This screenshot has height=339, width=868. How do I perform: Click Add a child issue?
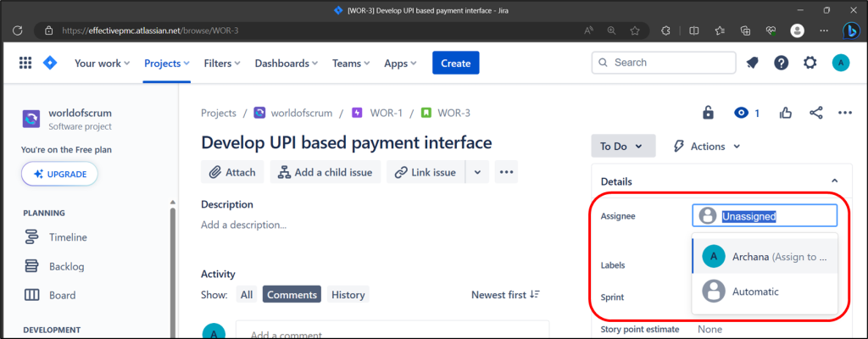point(325,172)
